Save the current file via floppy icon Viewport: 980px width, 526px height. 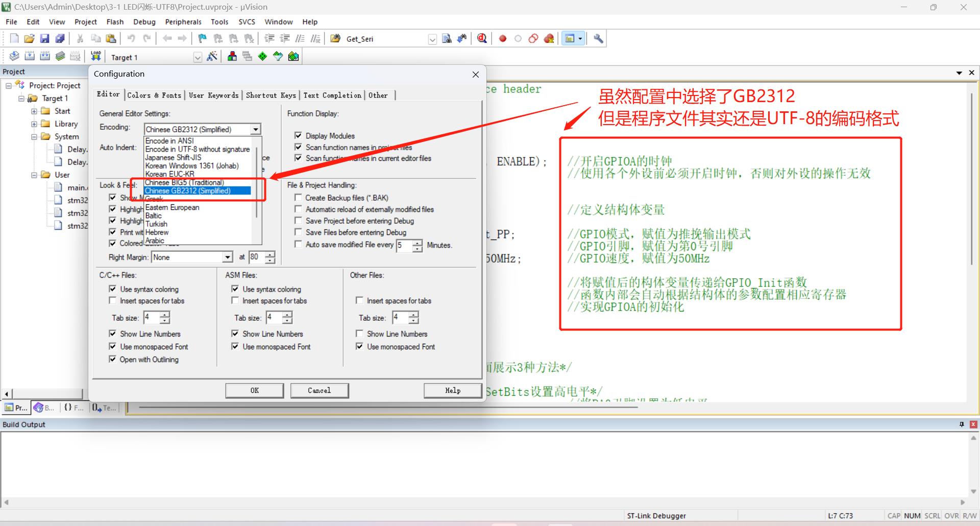tap(45, 38)
